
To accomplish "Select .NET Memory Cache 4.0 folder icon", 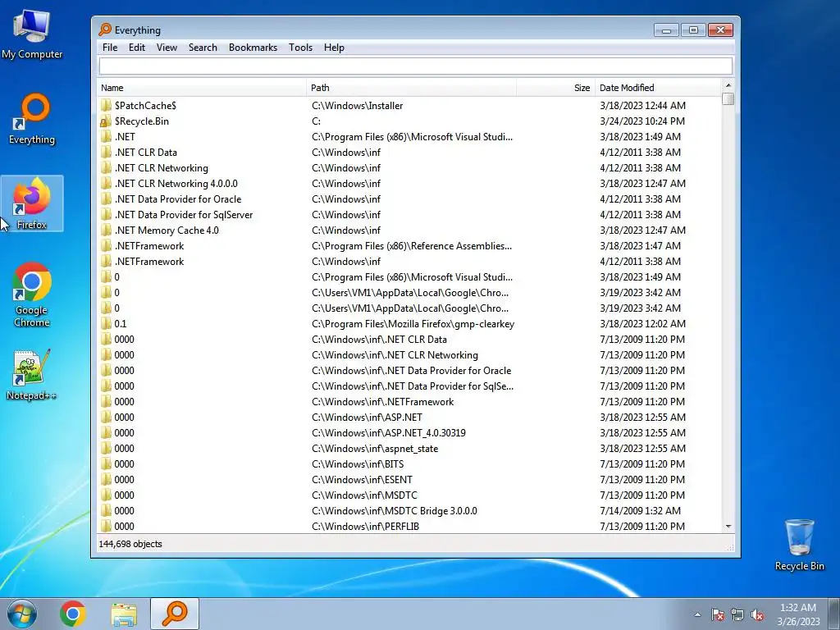I will [x=106, y=231].
